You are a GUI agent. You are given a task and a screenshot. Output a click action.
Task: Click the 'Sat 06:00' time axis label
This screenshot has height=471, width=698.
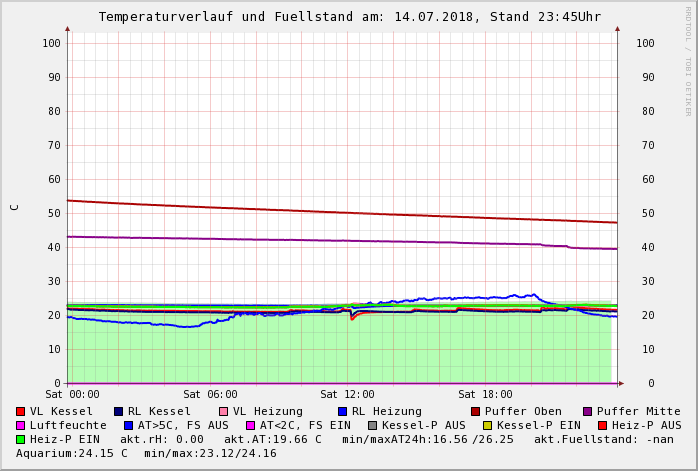[210, 395]
